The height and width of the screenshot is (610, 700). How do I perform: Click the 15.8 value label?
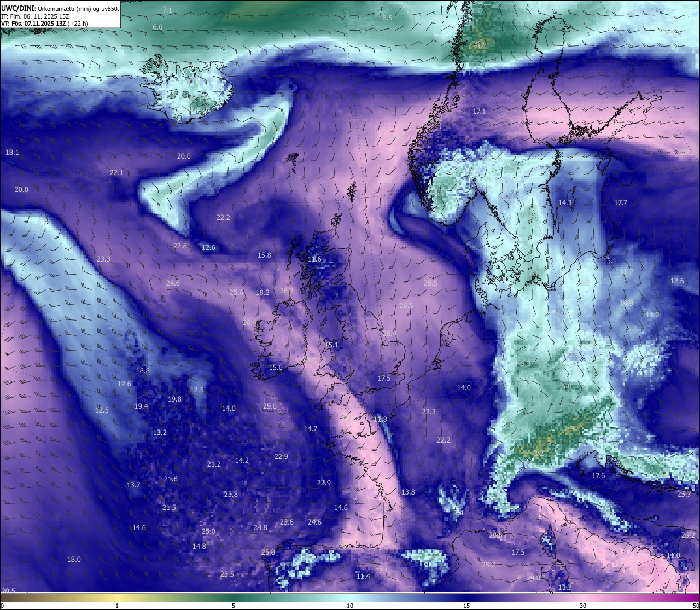pos(264,255)
